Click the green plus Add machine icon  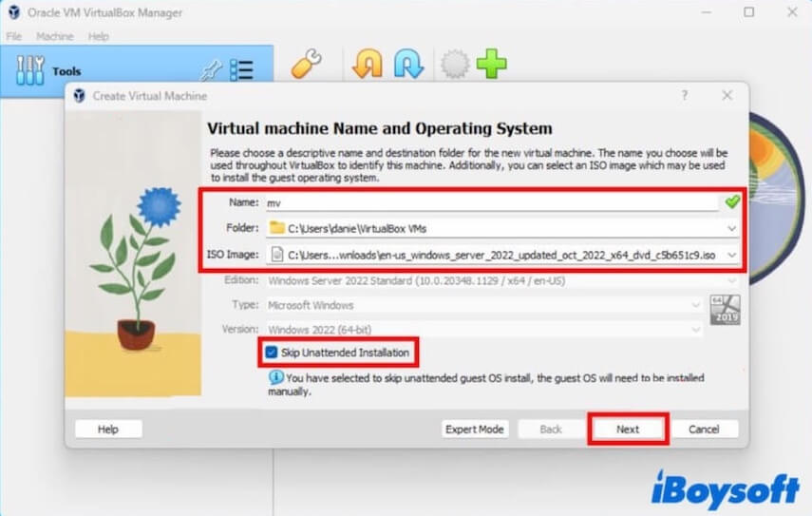[491, 64]
